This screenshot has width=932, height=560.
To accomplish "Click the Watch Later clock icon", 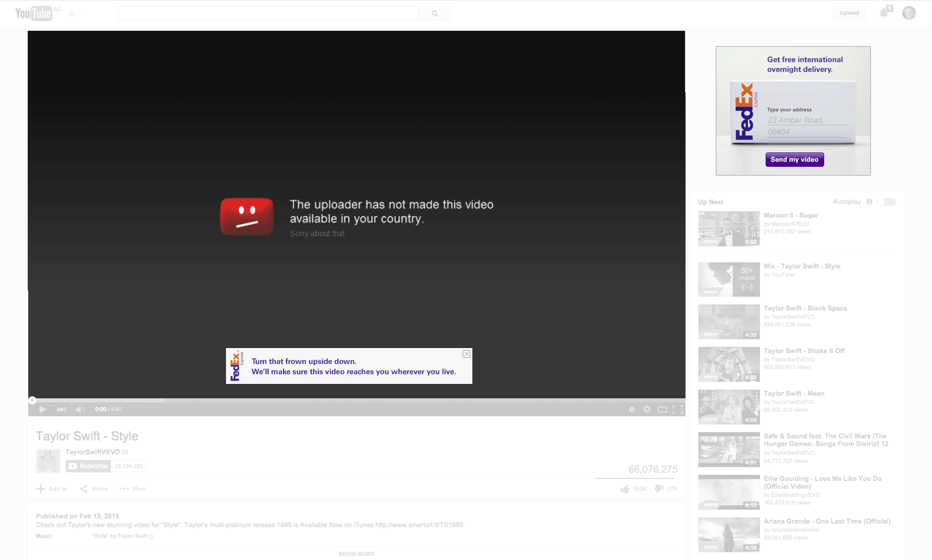I will (632, 409).
